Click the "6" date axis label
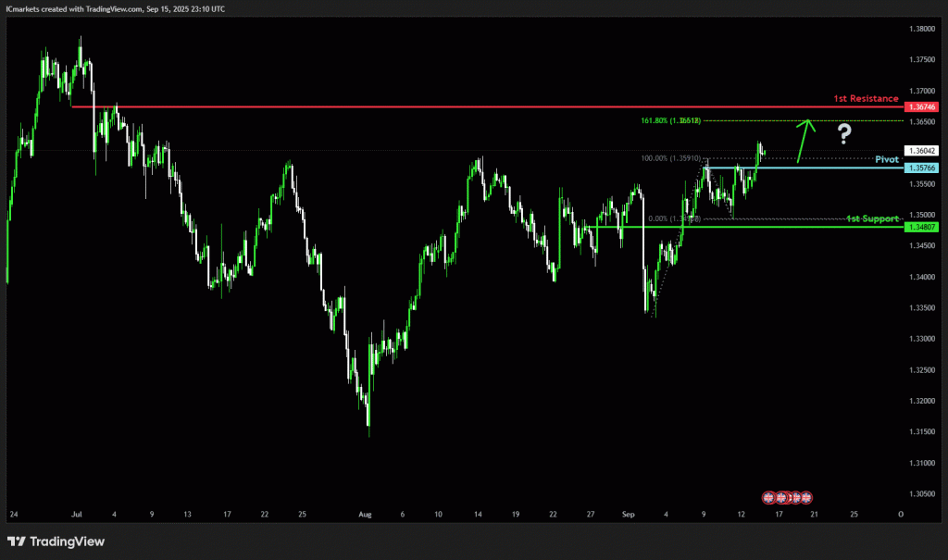Screen dimensions: 948x560 pos(402,515)
